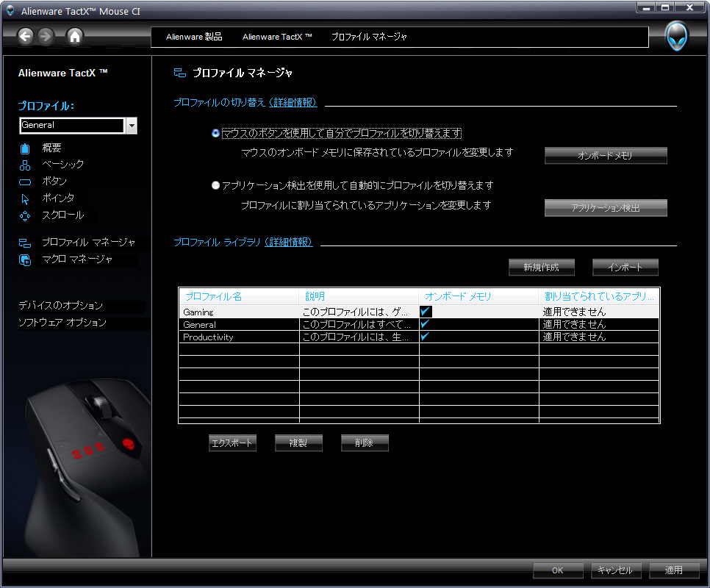Click the forward arrow navigation icon
This screenshot has height=588, width=710.
point(46,36)
